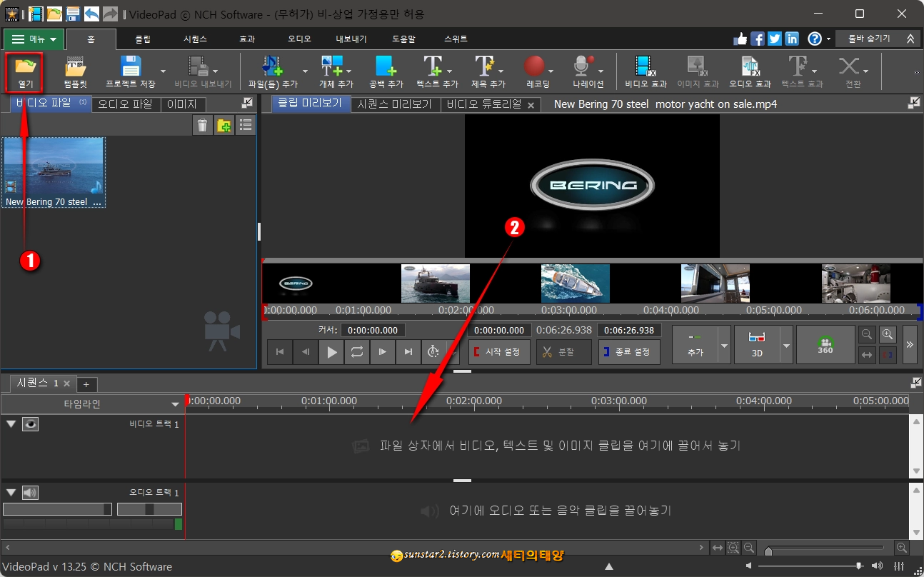924x577 pixels.
Task: Expand the 추가 button dropdown arrow
Action: pos(725,345)
